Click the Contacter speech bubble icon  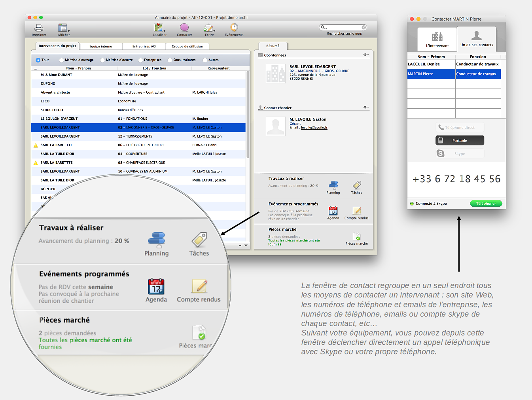click(x=184, y=27)
